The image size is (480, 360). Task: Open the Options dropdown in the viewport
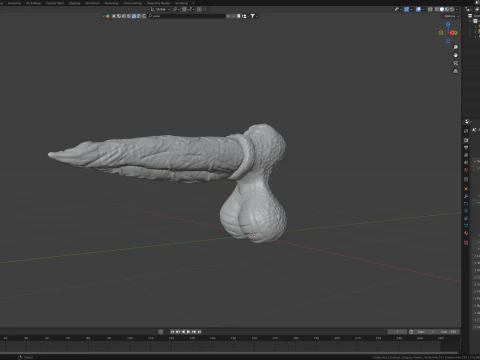pyautogui.click(x=451, y=16)
